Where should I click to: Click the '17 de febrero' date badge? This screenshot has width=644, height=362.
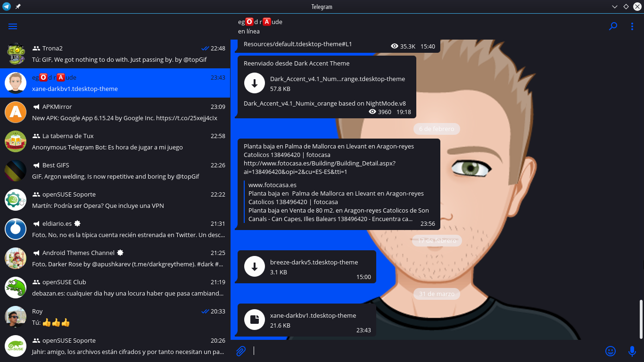[437, 240]
